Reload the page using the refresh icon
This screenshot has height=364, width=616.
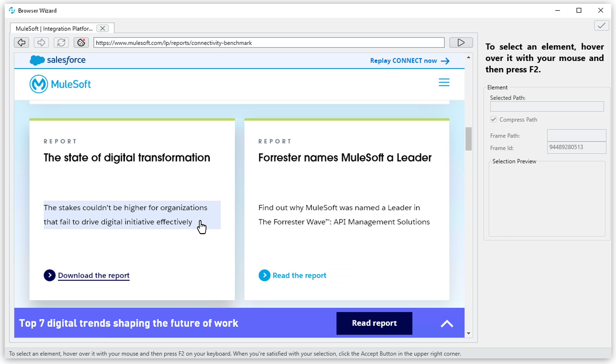click(61, 42)
